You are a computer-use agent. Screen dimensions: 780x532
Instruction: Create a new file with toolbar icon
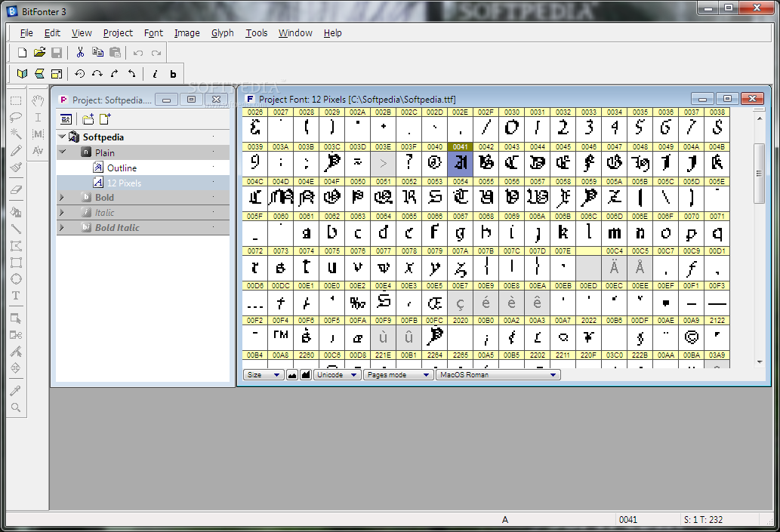(22, 53)
